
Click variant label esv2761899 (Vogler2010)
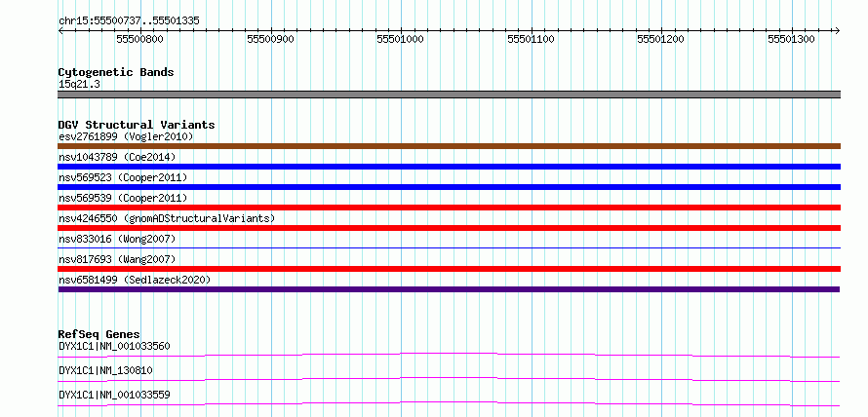126,136
